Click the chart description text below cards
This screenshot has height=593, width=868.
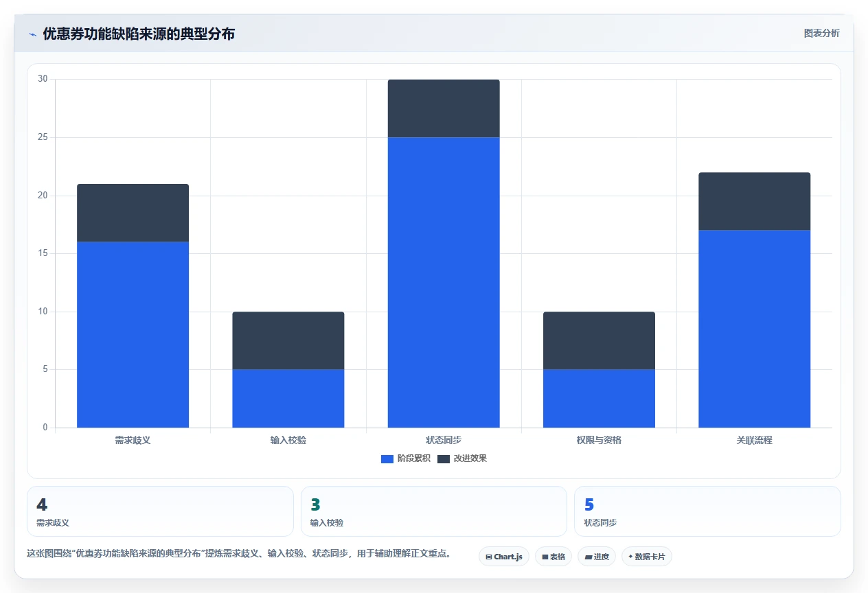pyautogui.click(x=239, y=554)
